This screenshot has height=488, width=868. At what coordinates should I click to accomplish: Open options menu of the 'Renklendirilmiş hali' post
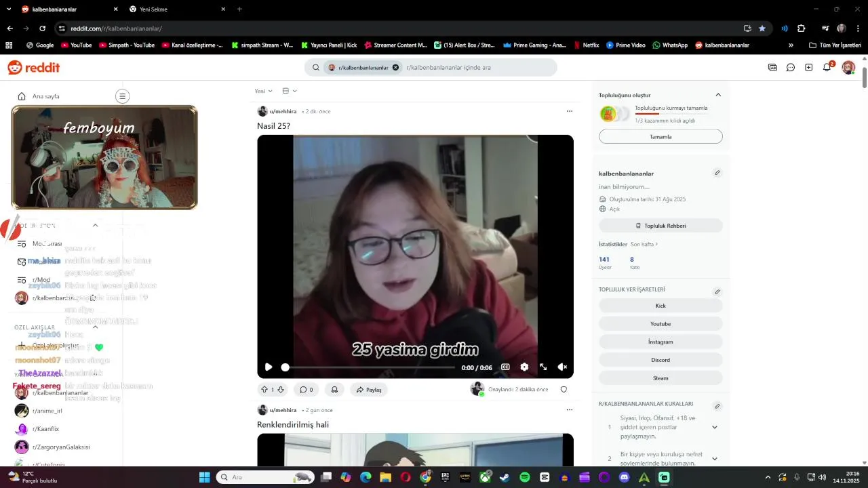click(x=569, y=410)
